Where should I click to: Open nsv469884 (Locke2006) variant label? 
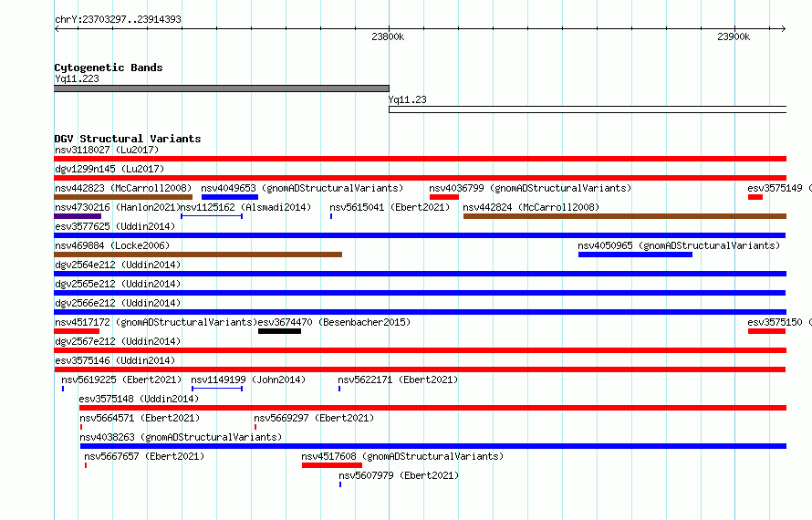tap(112, 245)
